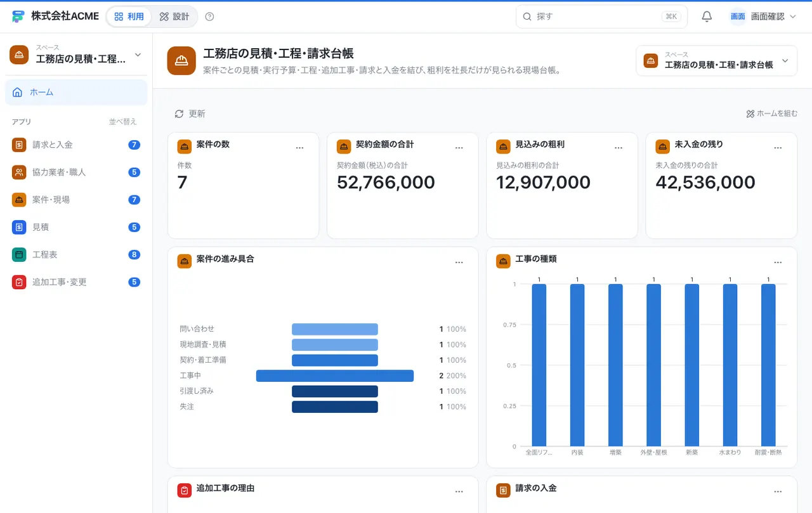
Task: Focus the 探す search field
Action: pos(601,17)
